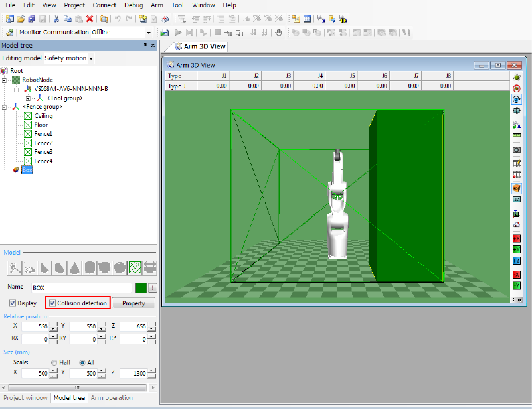
Task: Click the open folder toolbar icon
Action: [x=21, y=19]
